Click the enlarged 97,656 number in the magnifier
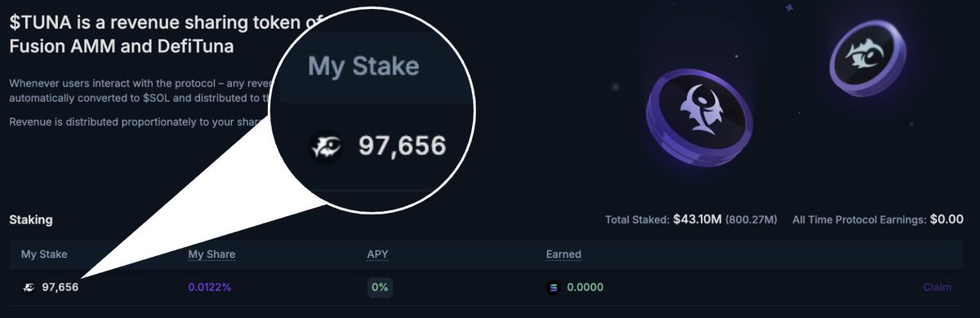Image resolution: width=980 pixels, height=318 pixels. [x=403, y=147]
